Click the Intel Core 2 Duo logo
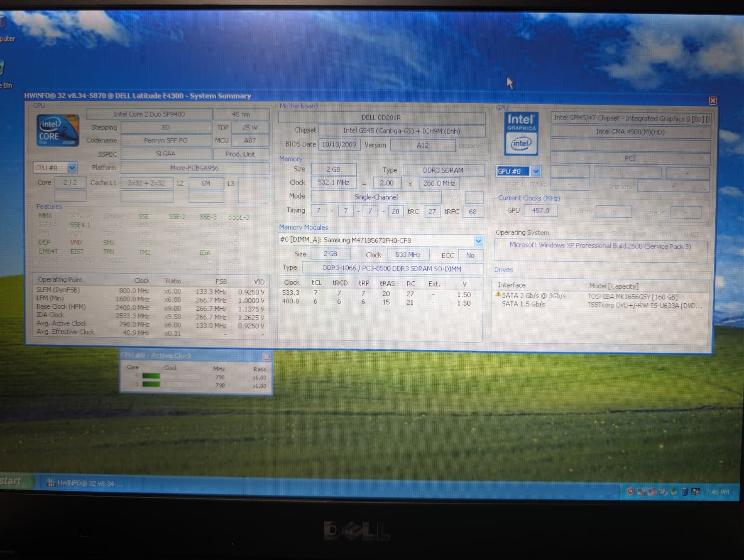The width and height of the screenshot is (744, 560). coord(58,131)
